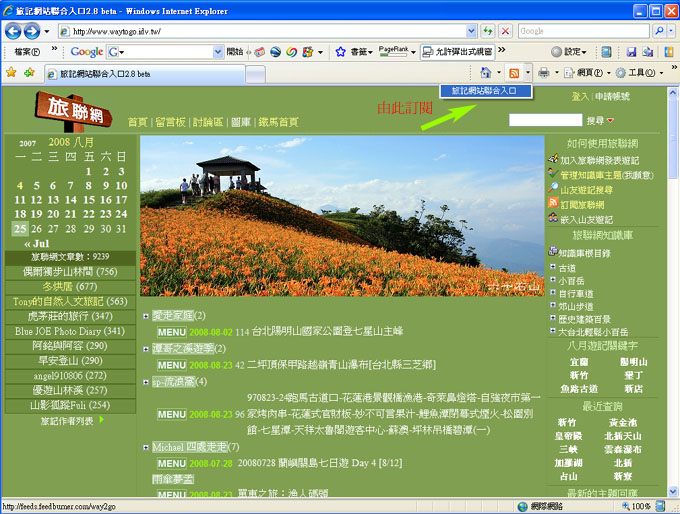Click the 登入 login link

(x=580, y=96)
